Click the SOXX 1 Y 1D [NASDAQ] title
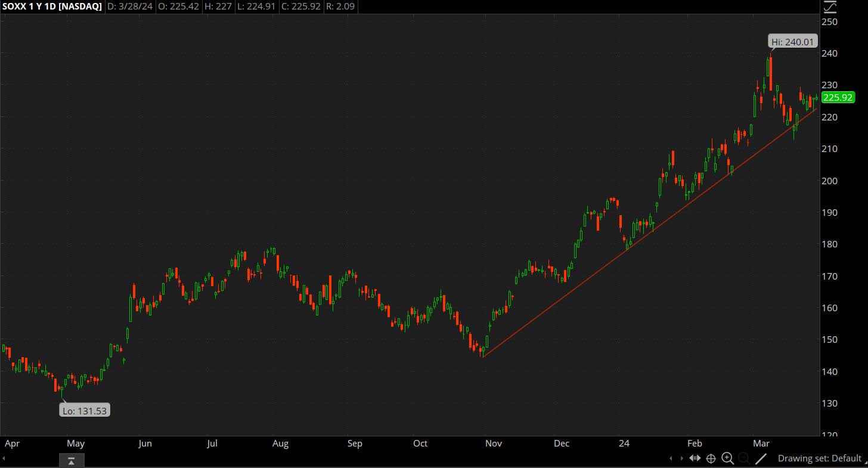Viewport: 868px width, 468px height. [52, 7]
